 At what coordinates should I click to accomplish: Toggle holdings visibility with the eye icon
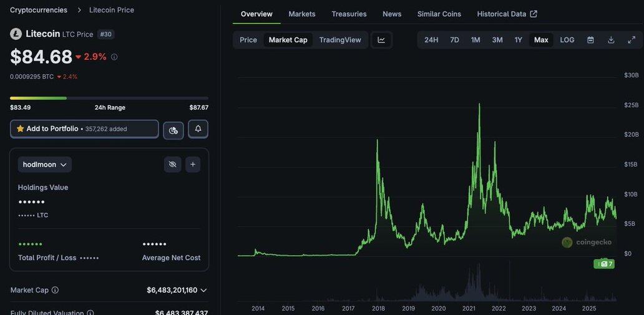[173, 165]
